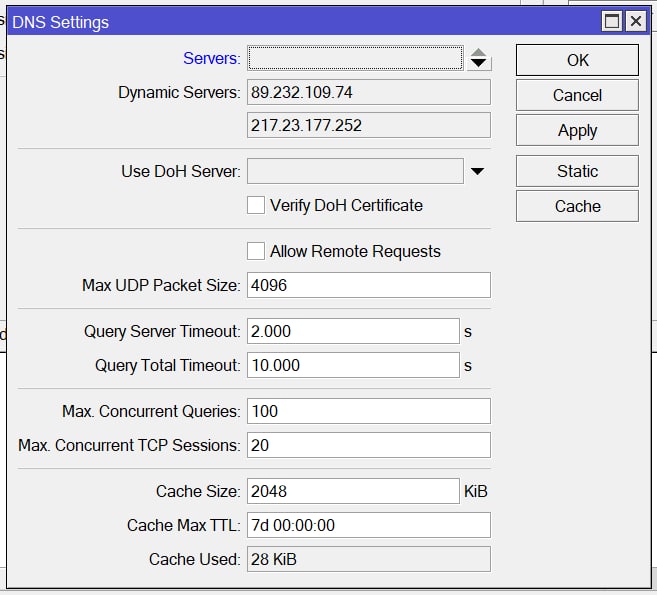Viewport: 657px width, 595px height.
Task: Edit Max. Concurrent Queries field
Action: tap(369, 411)
